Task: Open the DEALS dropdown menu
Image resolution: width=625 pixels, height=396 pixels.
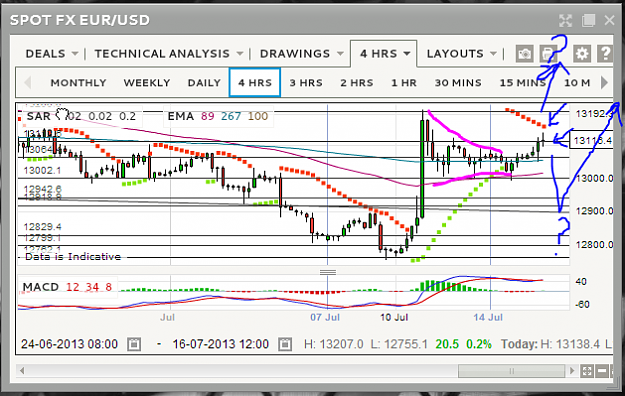Action: 52,54
